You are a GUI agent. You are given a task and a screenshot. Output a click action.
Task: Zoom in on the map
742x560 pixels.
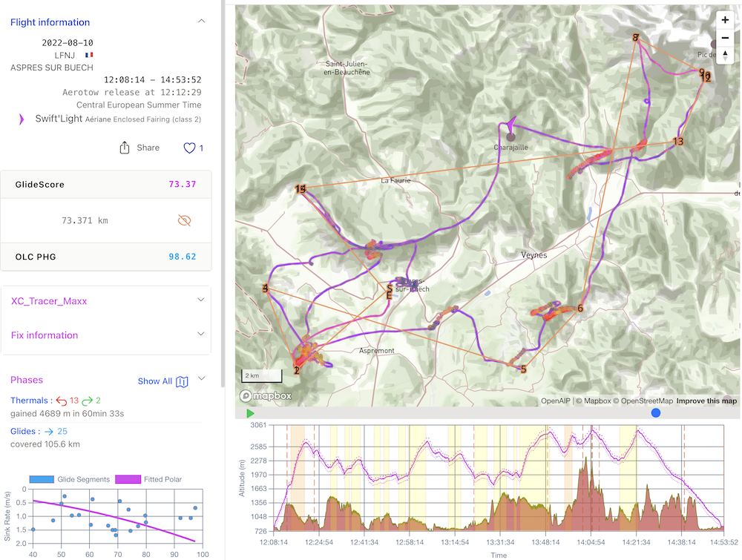point(725,21)
